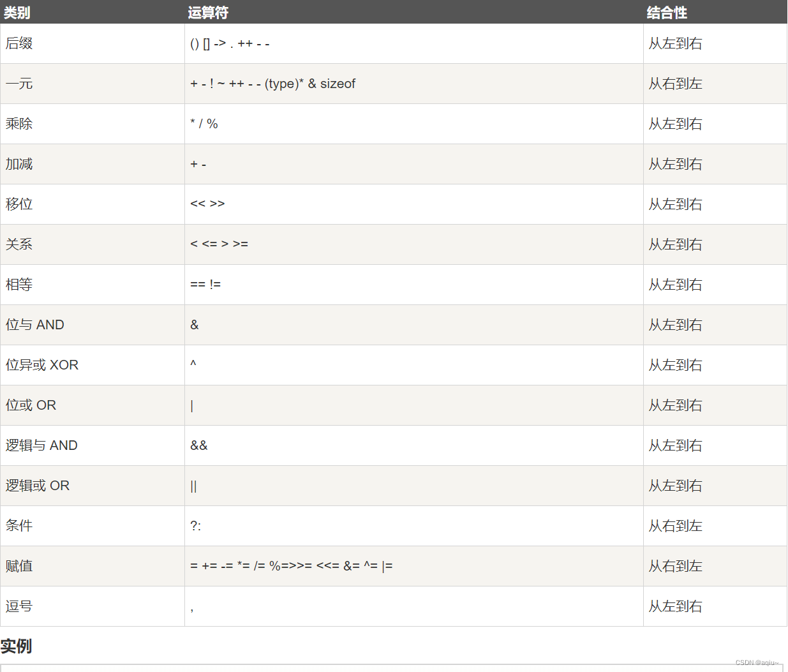This screenshot has height=672, width=788.
Task: Click the == != operators cell
Action: pos(414,285)
